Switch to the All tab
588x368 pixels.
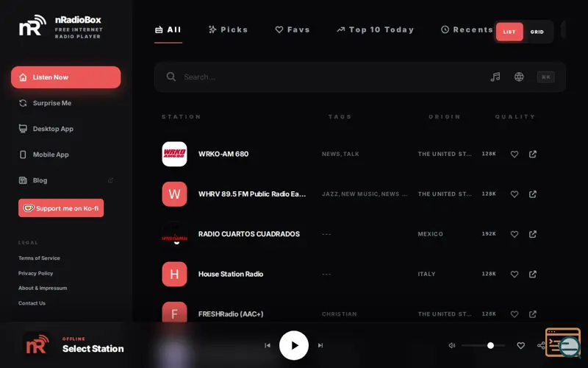coord(168,29)
